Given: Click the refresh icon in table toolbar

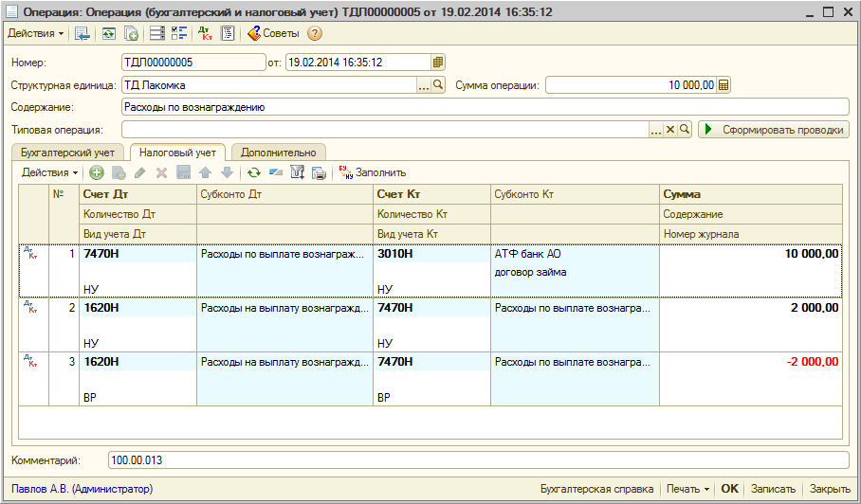Looking at the screenshot, I should tap(253, 172).
